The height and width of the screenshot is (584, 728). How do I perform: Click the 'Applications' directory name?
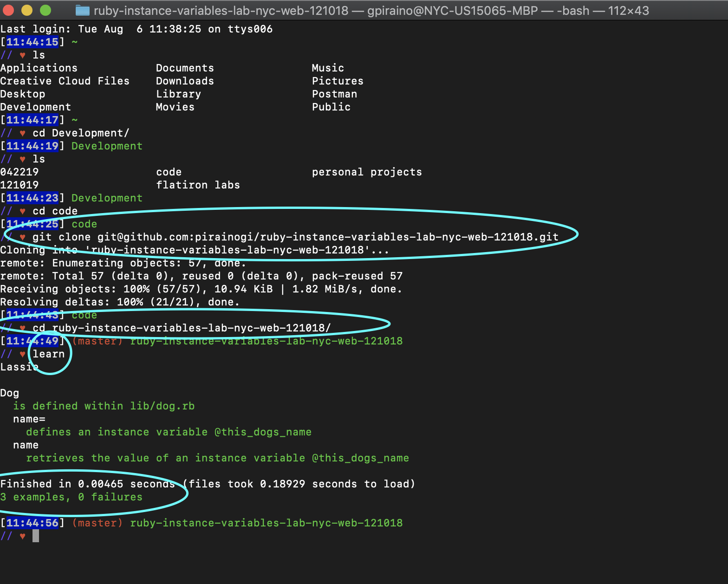pyautogui.click(x=39, y=68)
